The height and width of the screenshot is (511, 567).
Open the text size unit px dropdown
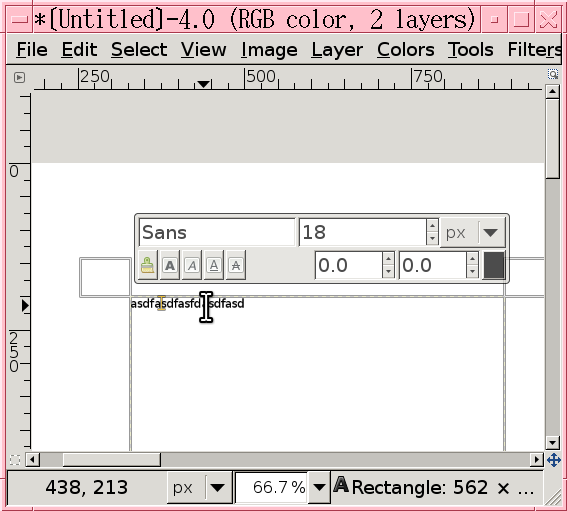tap(473, 233)
